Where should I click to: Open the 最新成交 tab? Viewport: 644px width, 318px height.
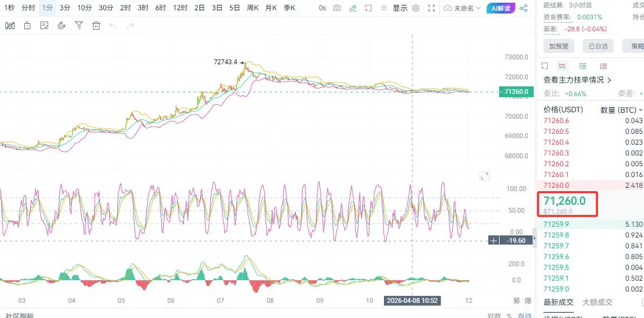coord(558,302)
